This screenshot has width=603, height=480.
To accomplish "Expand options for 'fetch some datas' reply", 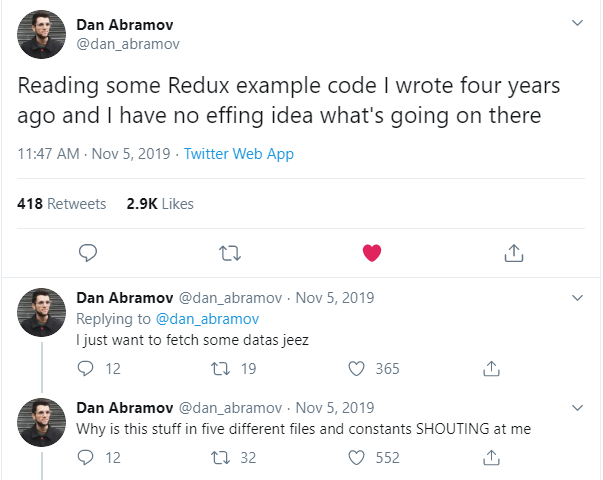I will pyautogui.click(x=577, y=298).
